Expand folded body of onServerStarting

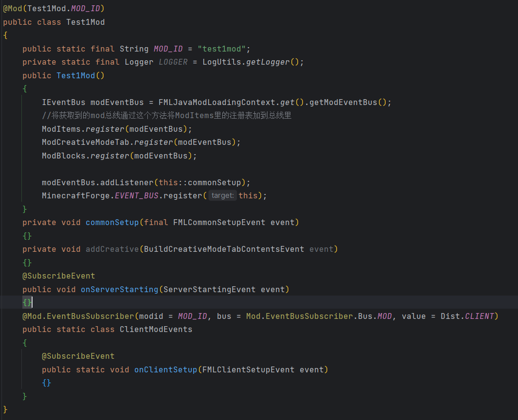(x=27, y=302)
